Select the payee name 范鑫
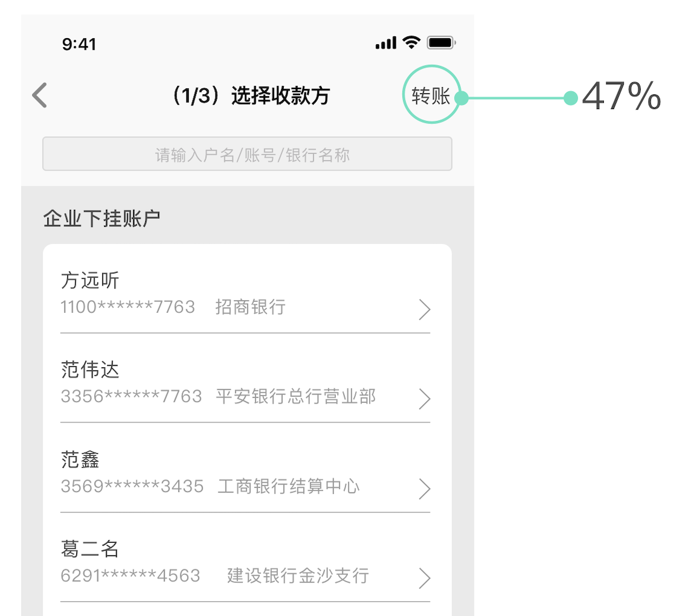This screenshot has height=616, width=691. [x=80, y=459]
